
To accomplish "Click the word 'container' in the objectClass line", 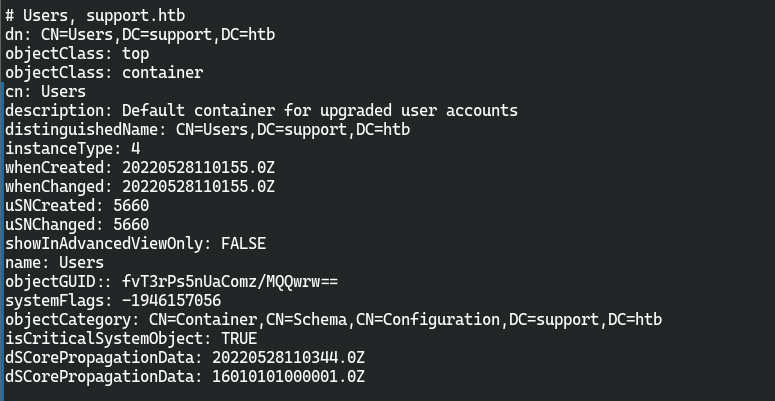I will 163,73.
